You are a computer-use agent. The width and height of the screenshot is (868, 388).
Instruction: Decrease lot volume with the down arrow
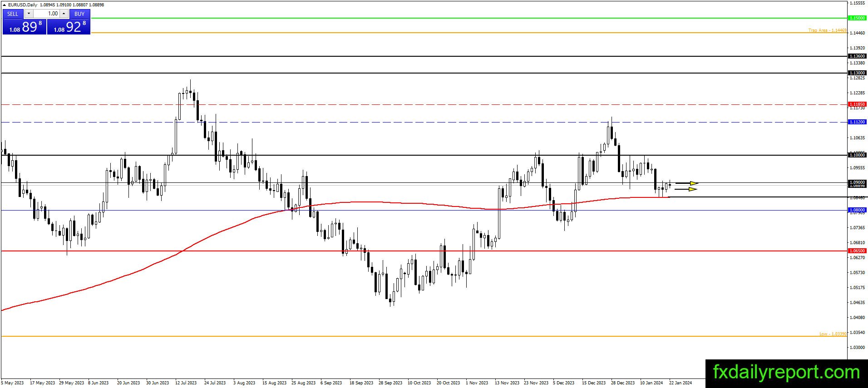point(29,14)
